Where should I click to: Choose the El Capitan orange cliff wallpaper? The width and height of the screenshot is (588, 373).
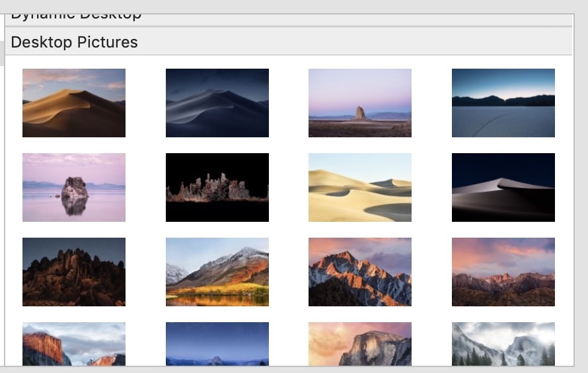point(74,344)
